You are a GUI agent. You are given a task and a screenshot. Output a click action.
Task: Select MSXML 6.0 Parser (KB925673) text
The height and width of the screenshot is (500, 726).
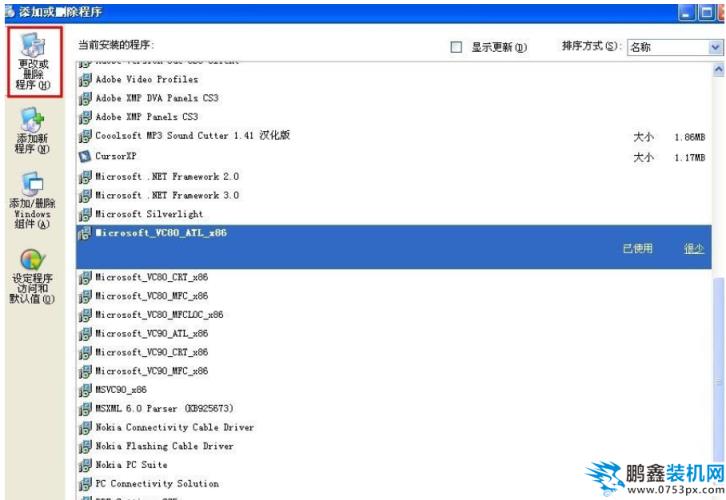coord(164,408)
